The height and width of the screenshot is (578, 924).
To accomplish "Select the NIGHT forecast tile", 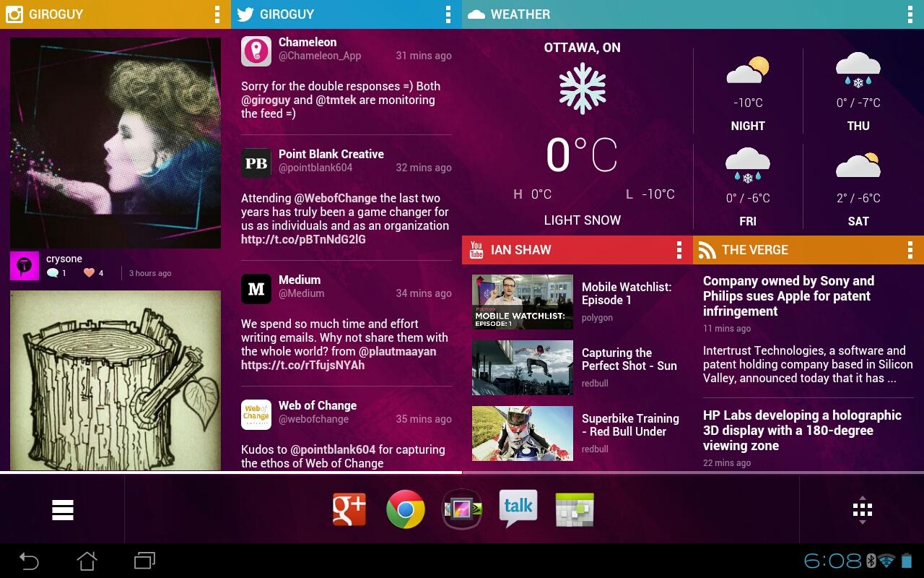I will point(748,92).
